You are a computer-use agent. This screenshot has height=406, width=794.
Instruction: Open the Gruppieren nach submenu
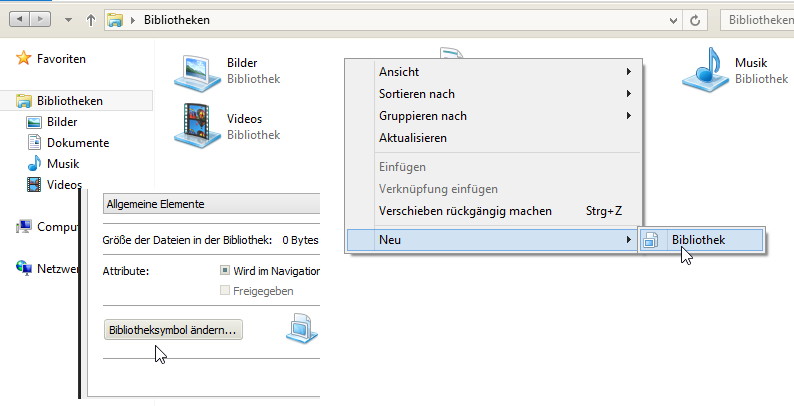494,116
